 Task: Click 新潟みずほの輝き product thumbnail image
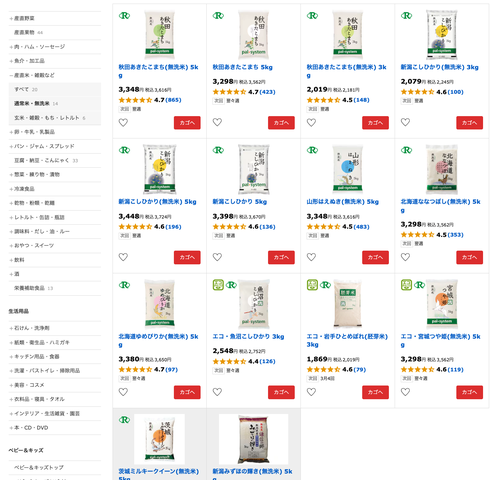click(x=253, y=439)
